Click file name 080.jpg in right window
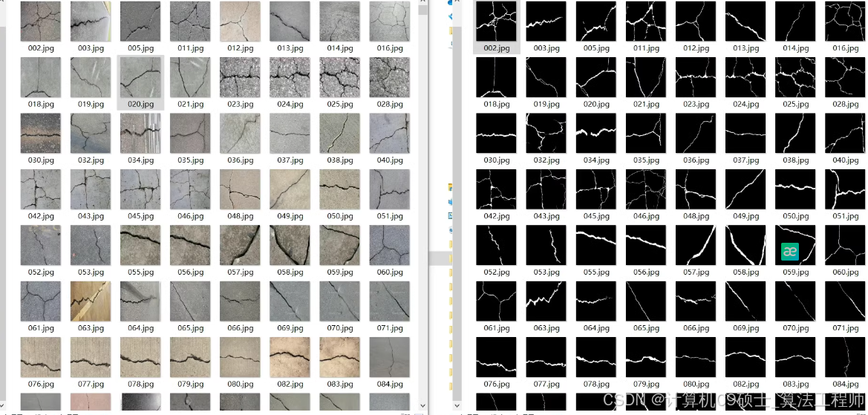Screen dimensions: 868x415 [x=696, y=384]
